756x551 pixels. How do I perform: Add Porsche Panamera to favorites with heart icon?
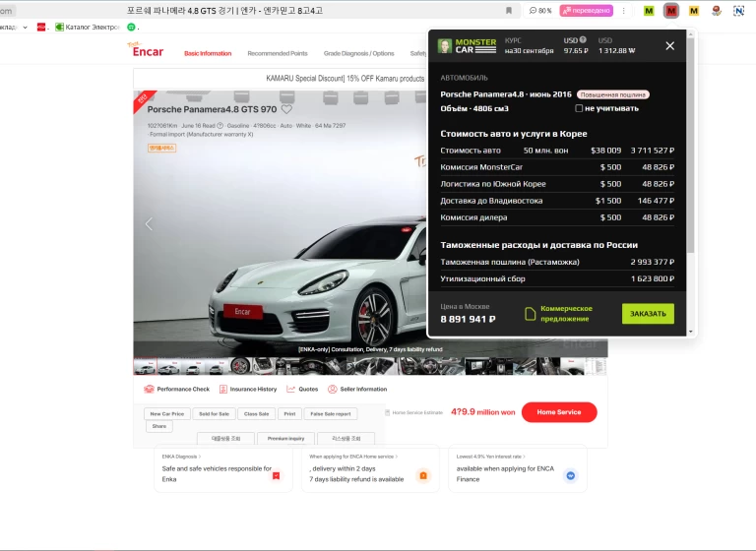point(286,109)
